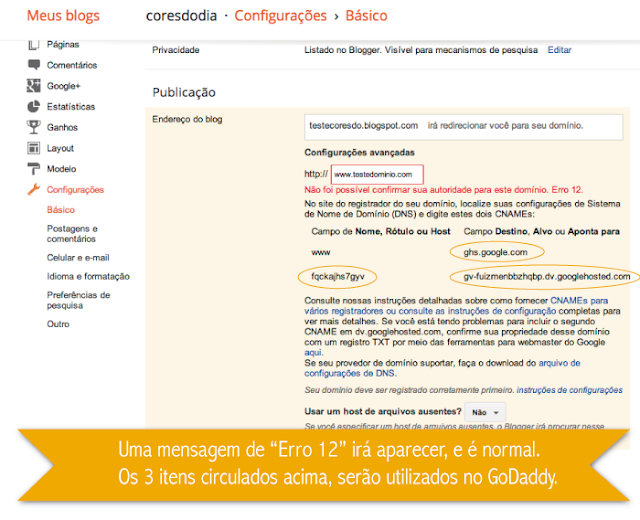The height and width of the screenshot is (520, 640).
Task: Open Postagens e comentários settings
Action: coord(72,233)
